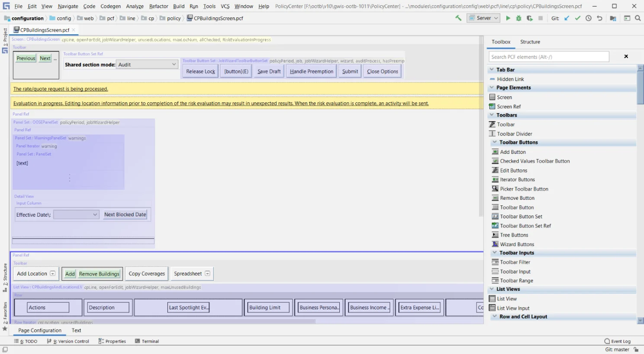Close the CPBuildingsScreen.pcf editor tab
The width and height of the screenshot is (644, 354).
pyautogui.click(x=74, y=30)
